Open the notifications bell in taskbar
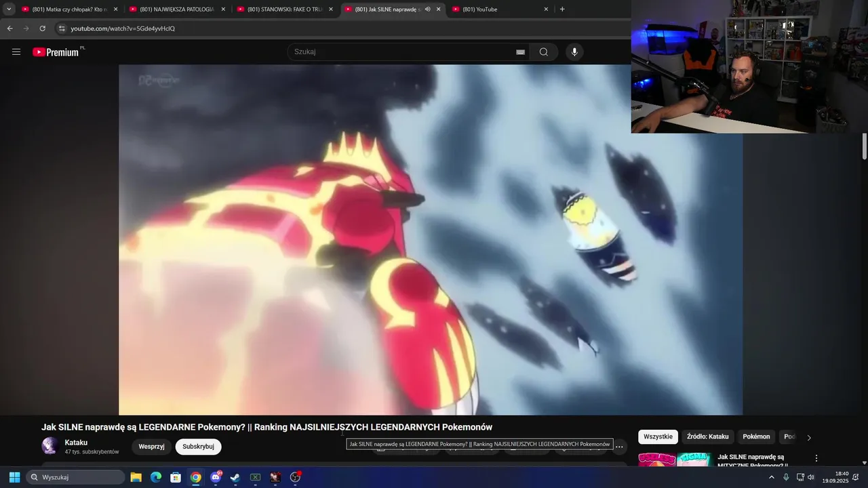 click(856, 477)
